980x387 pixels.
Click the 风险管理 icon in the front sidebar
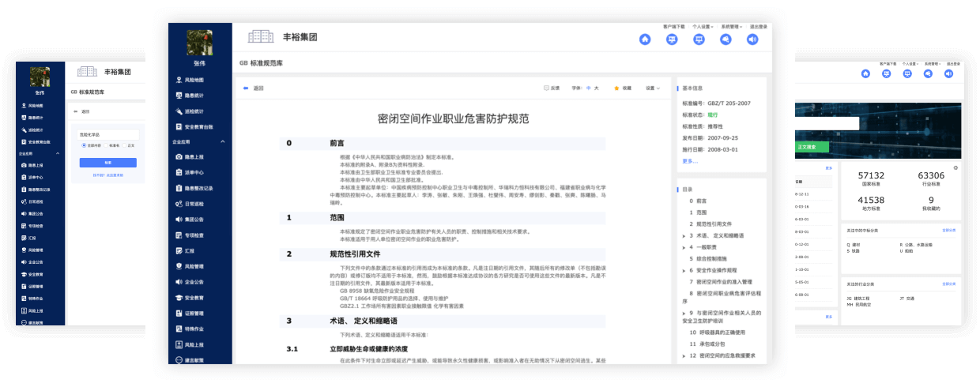tap(179, 266)
